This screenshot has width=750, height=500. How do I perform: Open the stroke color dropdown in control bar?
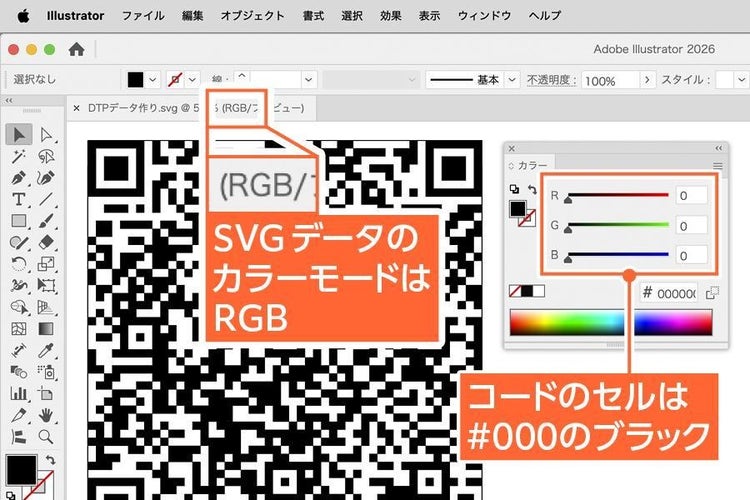(x=192, y=79)
